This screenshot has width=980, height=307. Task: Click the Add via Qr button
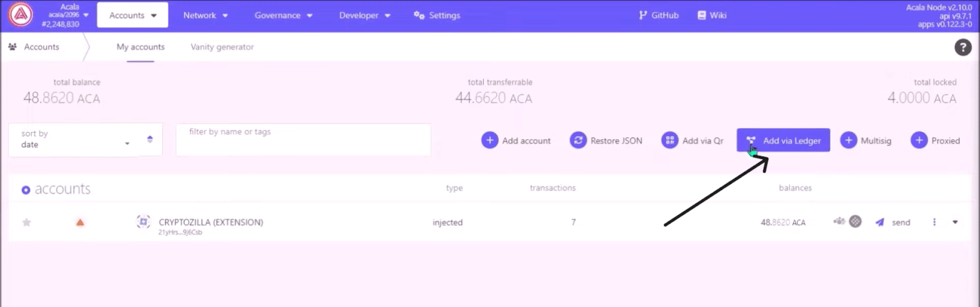[x=693, y=141]
